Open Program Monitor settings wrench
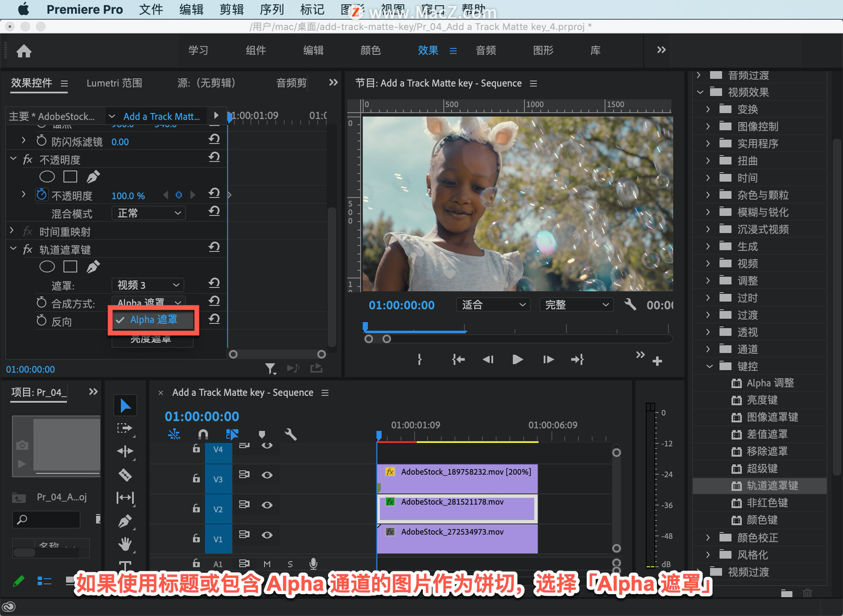This screenshot has height=616, width=843. pos(630,304)
